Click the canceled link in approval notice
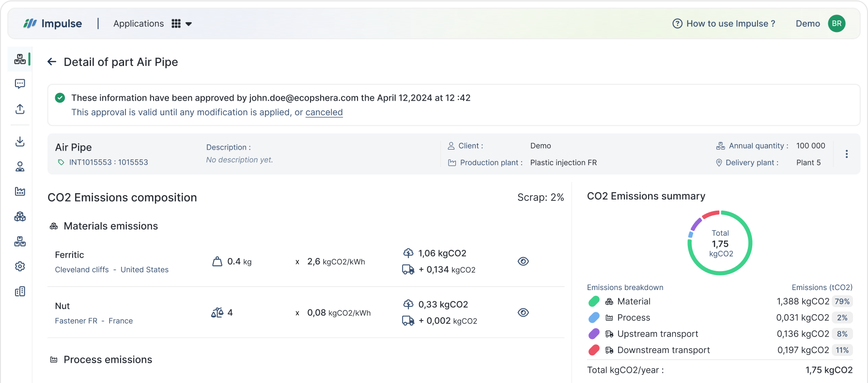This screenshot has width=868, height=383. pos(324,112)
